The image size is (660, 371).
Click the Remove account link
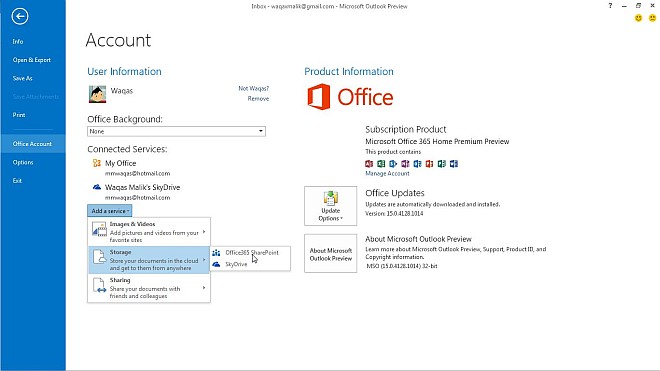tap(258, 99)
